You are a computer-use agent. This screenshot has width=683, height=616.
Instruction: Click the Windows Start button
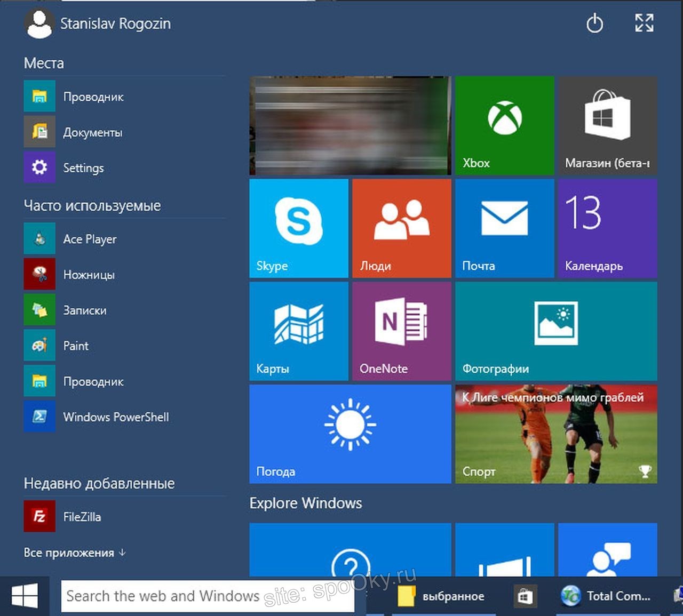click(x=25, y=596)
